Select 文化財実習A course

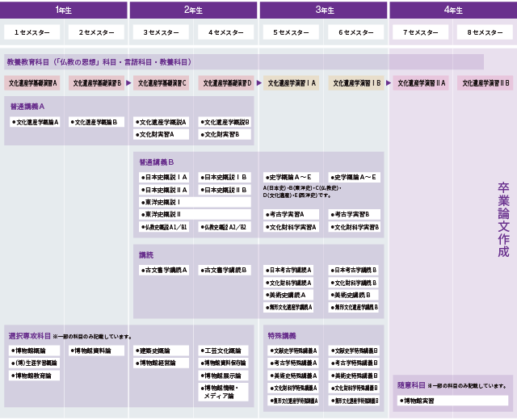(x=161, y=134)
